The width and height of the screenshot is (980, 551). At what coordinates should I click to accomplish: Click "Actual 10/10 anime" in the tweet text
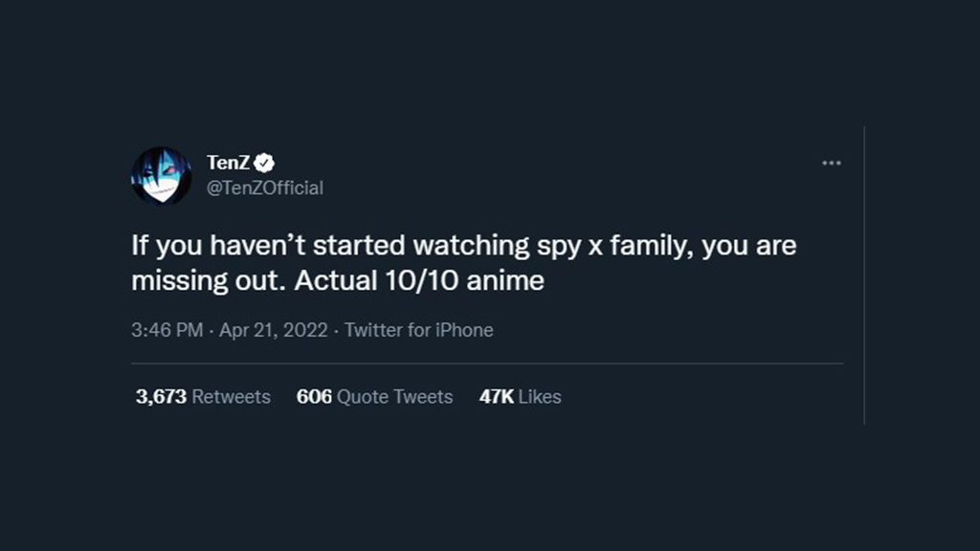click(419, 282)
